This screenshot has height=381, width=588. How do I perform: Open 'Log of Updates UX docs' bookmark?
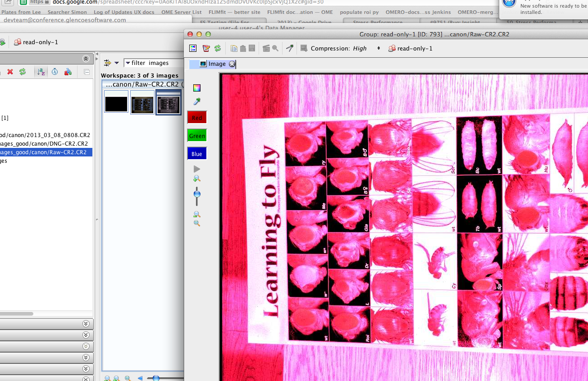pos(125,12)
